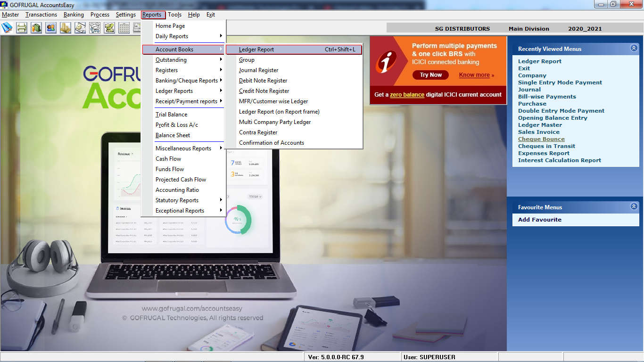Select Projected Cash Flow menu entry
The height and width of the screenshot is (362, 644).
(x=184, y=180)
